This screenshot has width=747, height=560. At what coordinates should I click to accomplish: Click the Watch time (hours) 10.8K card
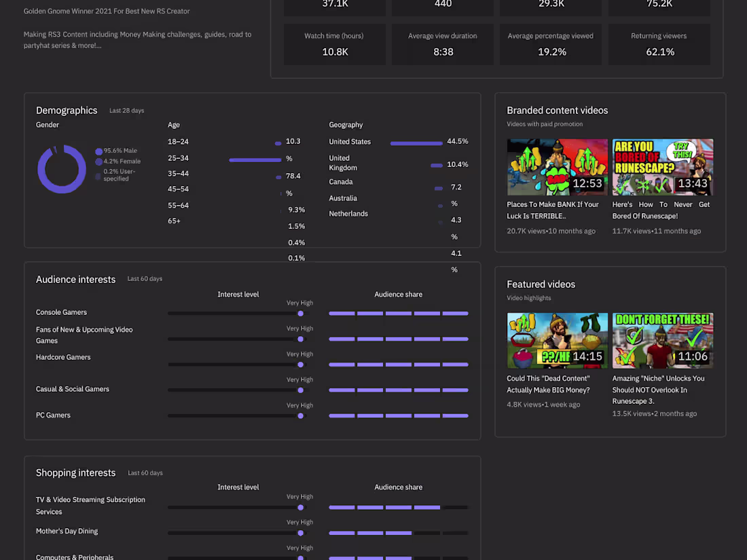[x=334, y=44]
